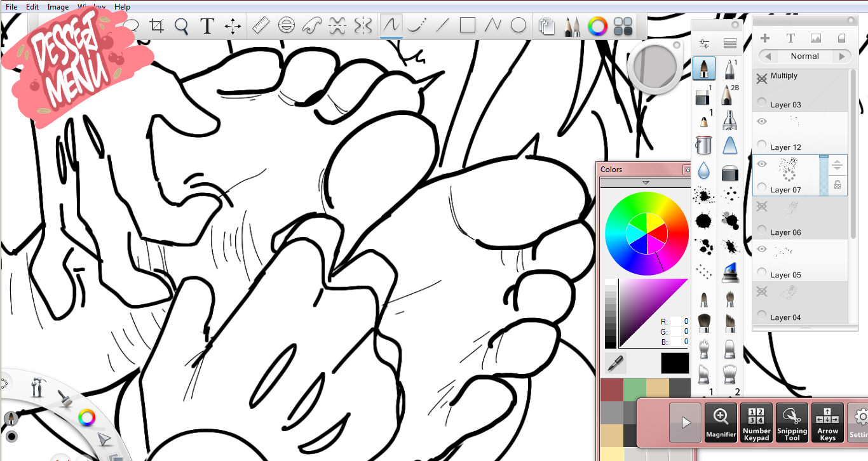Open brush properties sliders icon
Screen dimensions: 868x461
[x=704, y=44]
